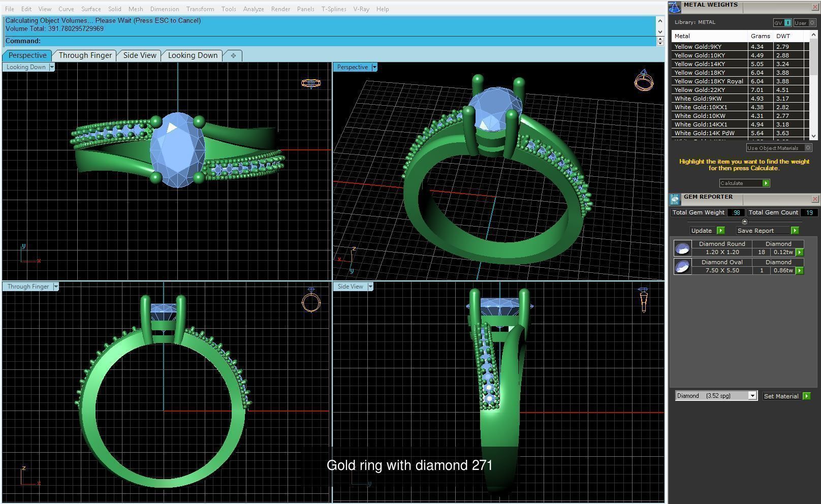Open the Edit menu

pos(26,9)
